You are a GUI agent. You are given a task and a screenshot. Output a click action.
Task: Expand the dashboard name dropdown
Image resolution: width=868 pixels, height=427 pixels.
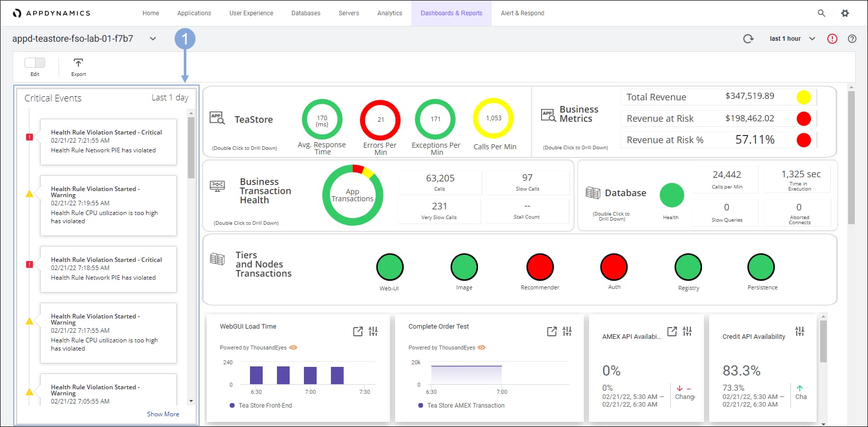click(153, 39)
